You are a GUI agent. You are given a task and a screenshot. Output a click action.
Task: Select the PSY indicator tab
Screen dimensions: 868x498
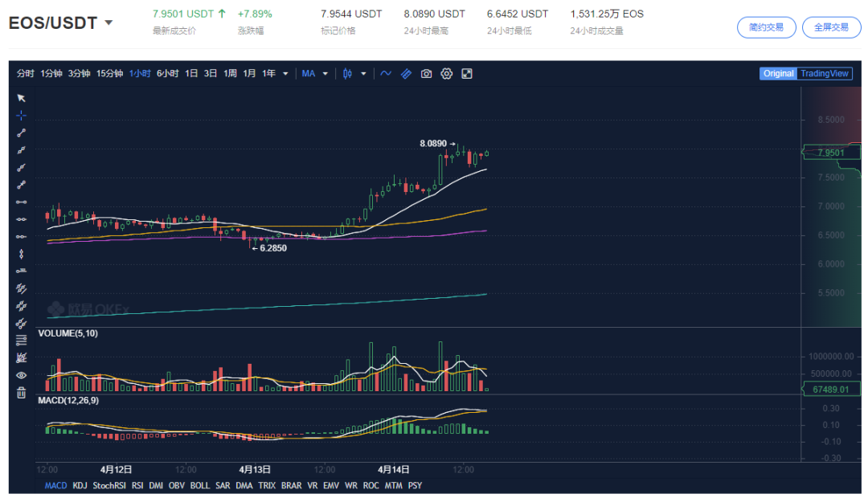[415, 485]
